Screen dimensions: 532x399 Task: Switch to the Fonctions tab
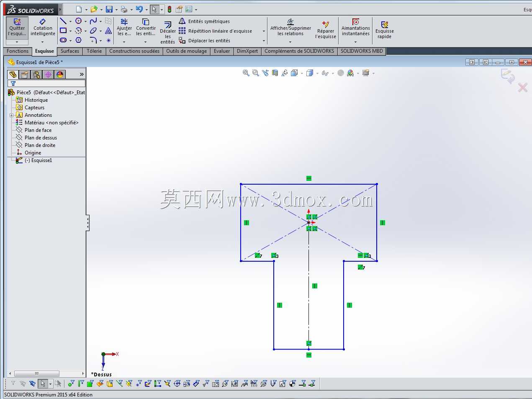coord(18,51)
